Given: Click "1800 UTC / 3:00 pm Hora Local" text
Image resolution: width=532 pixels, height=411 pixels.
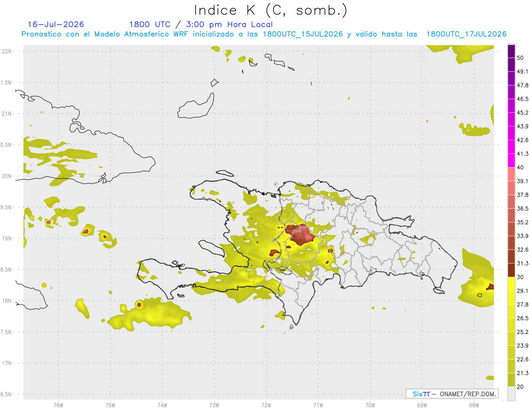Looking at the screenshot, I should 201,25.
